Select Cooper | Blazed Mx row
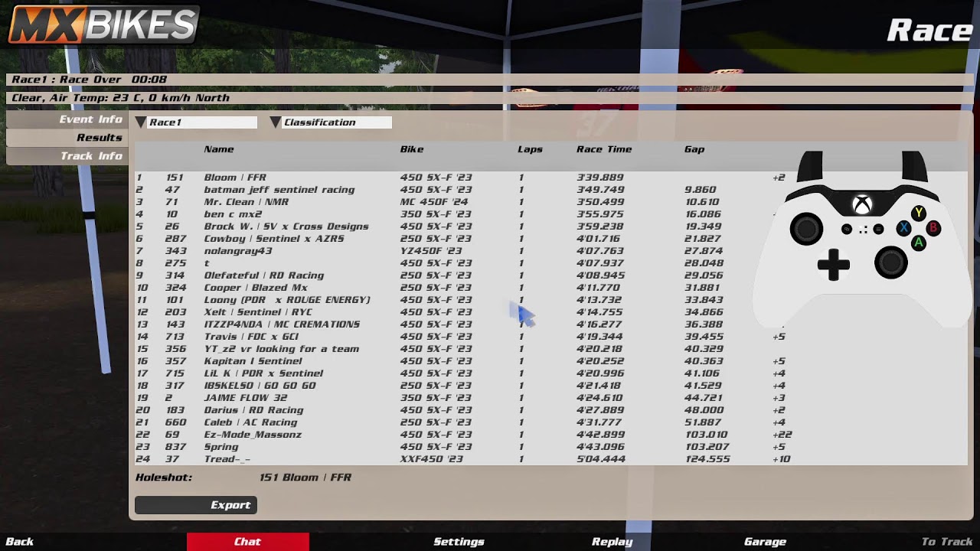980x551 pixels. pyautogui.click(x=551, y=288)
